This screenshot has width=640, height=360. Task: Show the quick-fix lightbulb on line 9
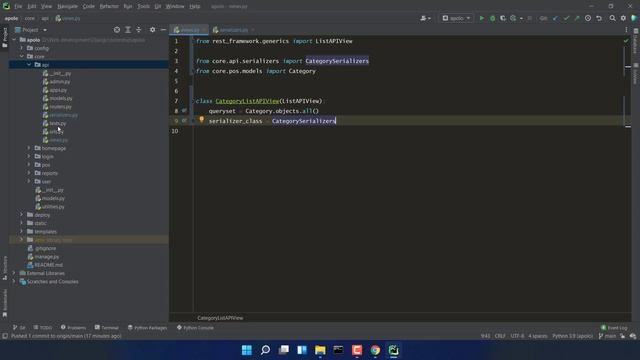tap(202, 120)
